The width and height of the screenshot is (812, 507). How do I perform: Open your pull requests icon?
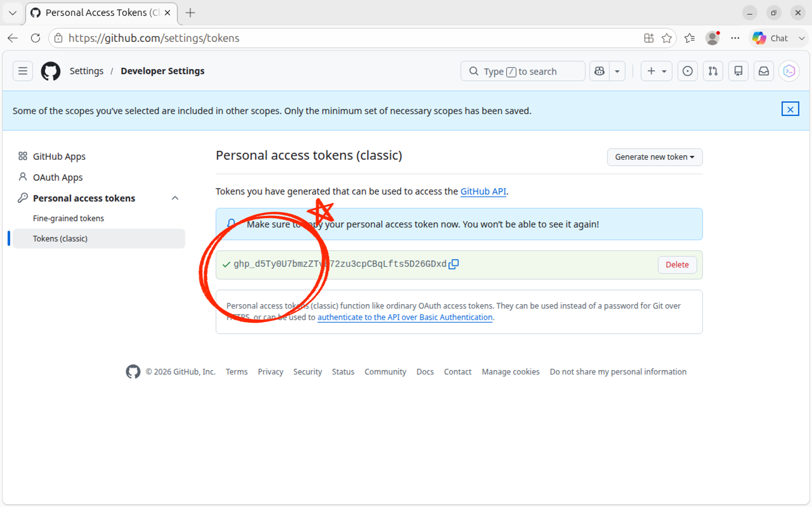tap(713, 71)
